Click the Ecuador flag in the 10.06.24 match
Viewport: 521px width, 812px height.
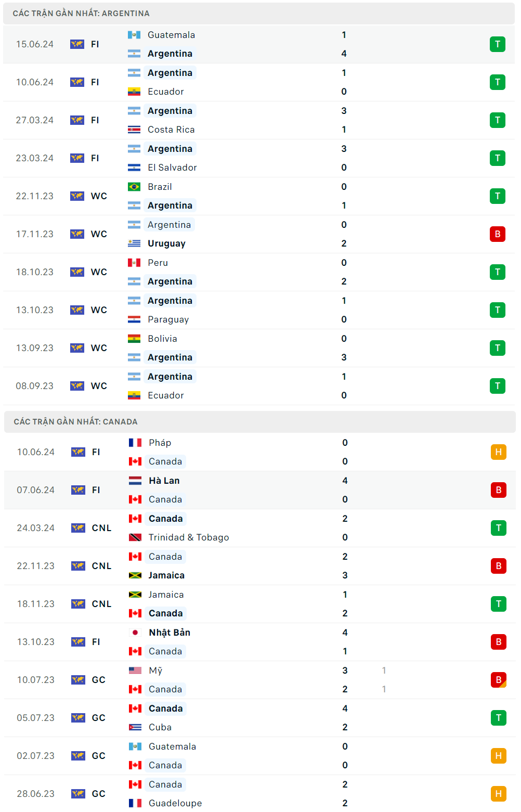[134, 92]
